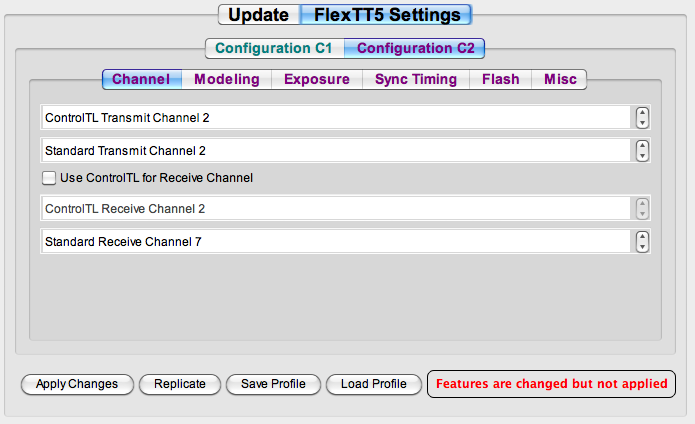Screen dimensions: 695x424
Task: Click Apply Changes button
Action: pyautogui.click(x=77, y=384)
